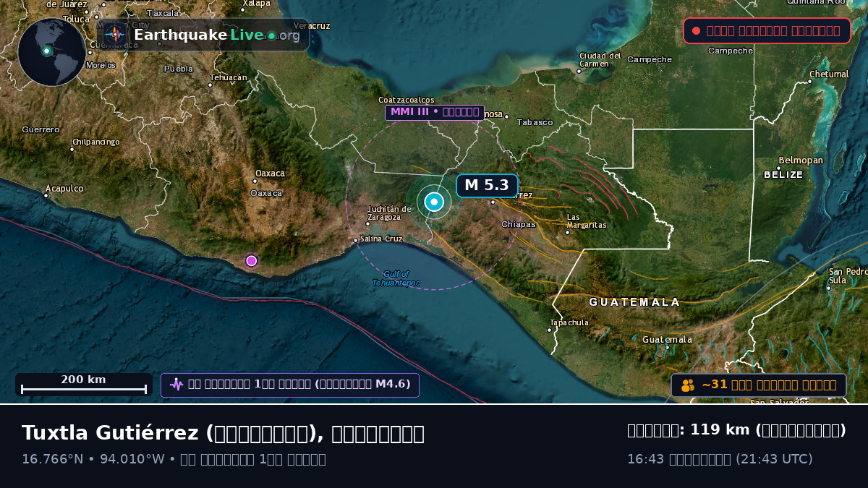868x488 pixels.
Task: Click the 21:43 UTC time text
Action: 774,459
